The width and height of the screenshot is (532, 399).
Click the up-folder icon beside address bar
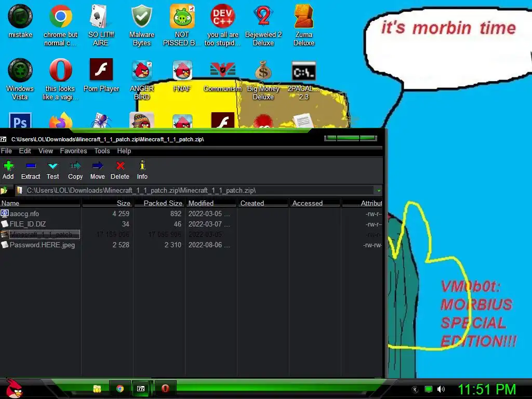(4, 191)
